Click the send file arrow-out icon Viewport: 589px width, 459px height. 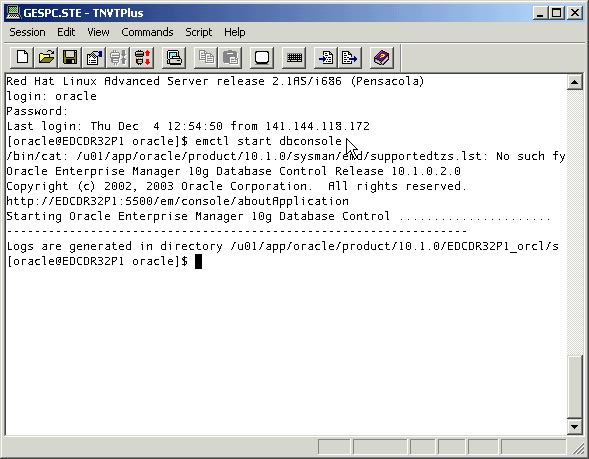point(350,57)
